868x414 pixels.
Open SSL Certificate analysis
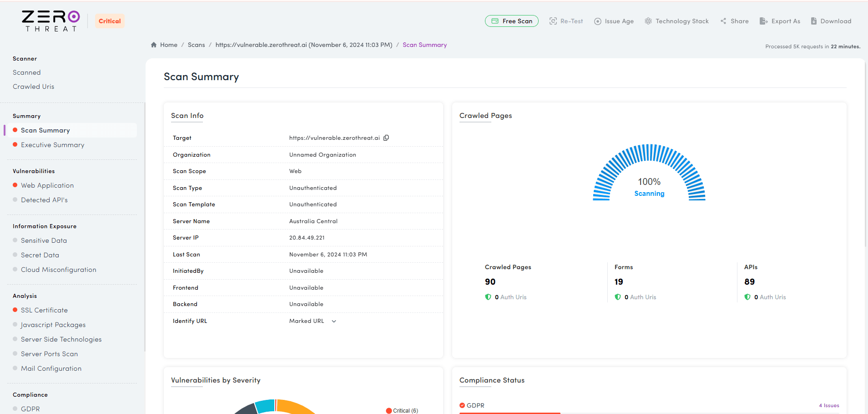[x=44, y=310]
